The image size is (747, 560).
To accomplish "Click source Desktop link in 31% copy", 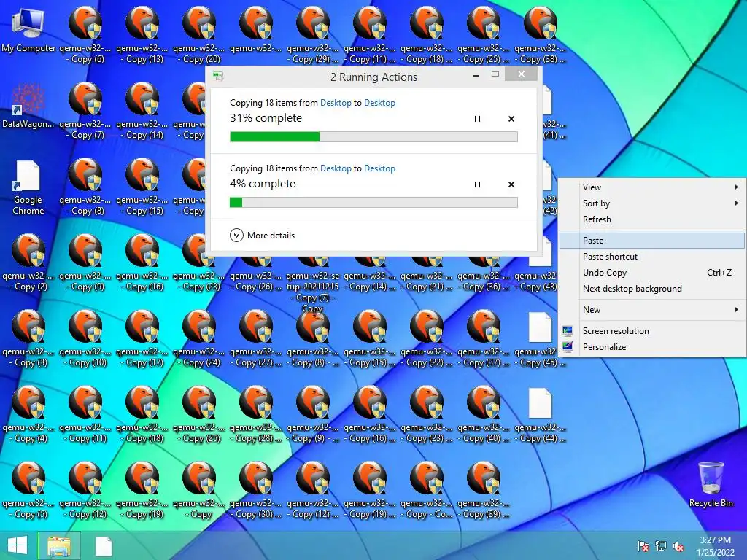I will pyautogui.click(x=336, y=103).
